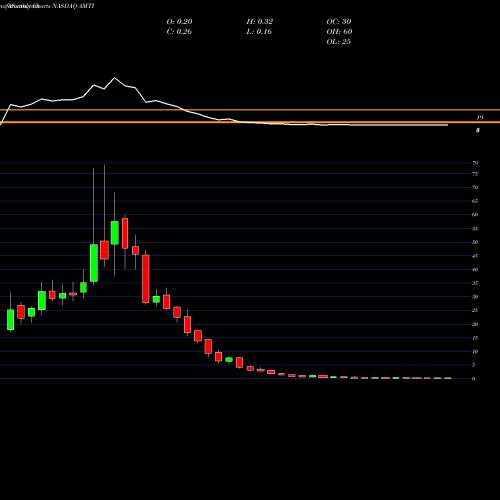Image resolution: width=500 pixels, height=500 pixels.
Task: Click the 20 price axis label
Action: (x=475, y=324)
